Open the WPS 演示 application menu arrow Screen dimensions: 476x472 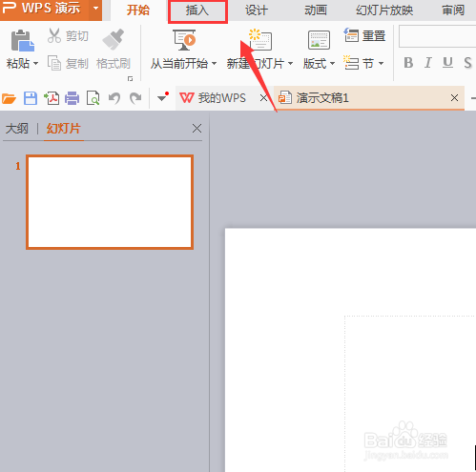point(95,9)
